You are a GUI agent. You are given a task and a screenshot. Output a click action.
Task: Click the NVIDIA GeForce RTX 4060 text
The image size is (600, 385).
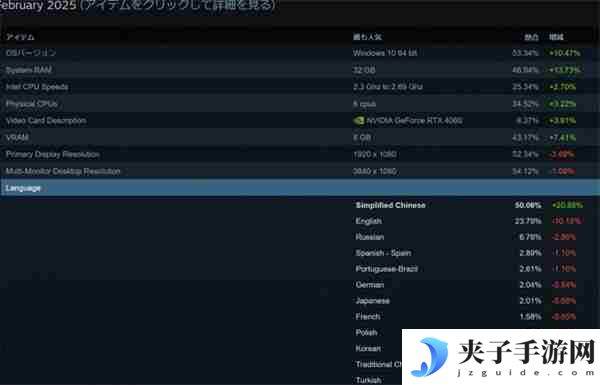point(414,121)
